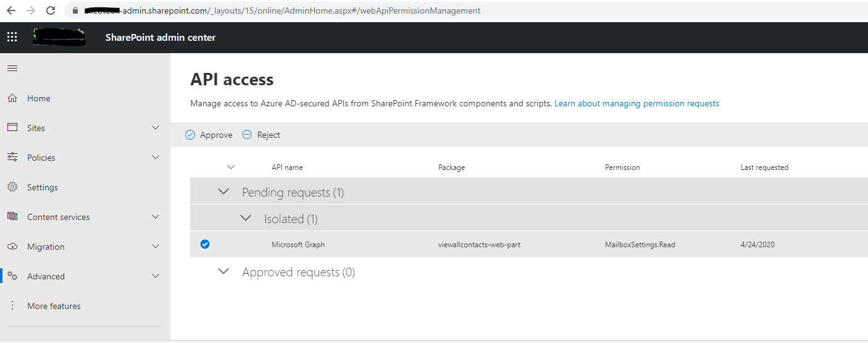The width and height of the screenshot is (868, 343).
Task: Click the Reject minus-circle icon
Action: click(x=247, y=135)
